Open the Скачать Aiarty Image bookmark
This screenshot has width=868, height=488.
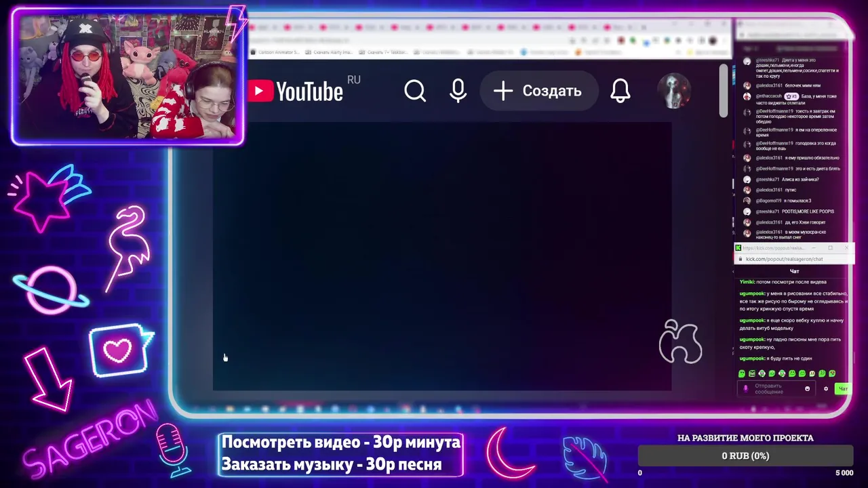[330, 52]
